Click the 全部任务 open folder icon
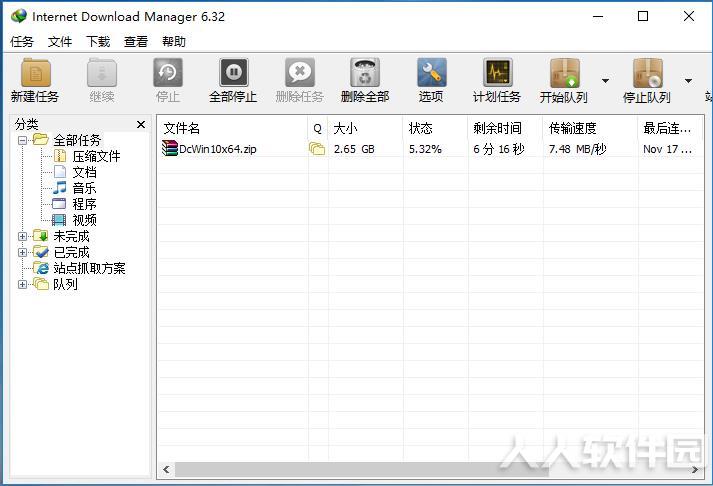 click(40, 140)
